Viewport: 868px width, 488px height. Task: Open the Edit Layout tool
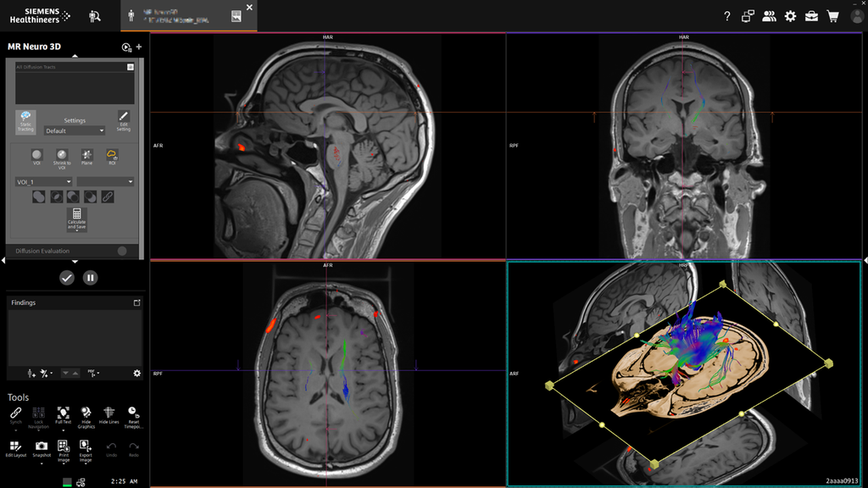[15, 446]
